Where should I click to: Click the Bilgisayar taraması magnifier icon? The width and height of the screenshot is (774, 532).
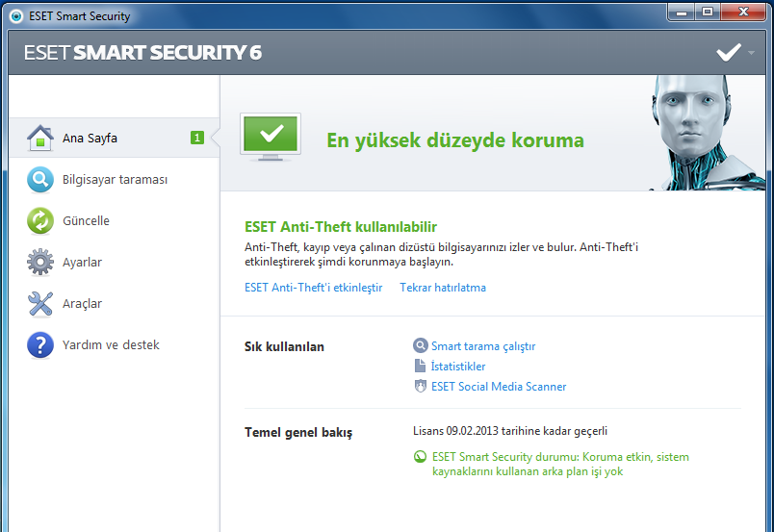point(40,180)
